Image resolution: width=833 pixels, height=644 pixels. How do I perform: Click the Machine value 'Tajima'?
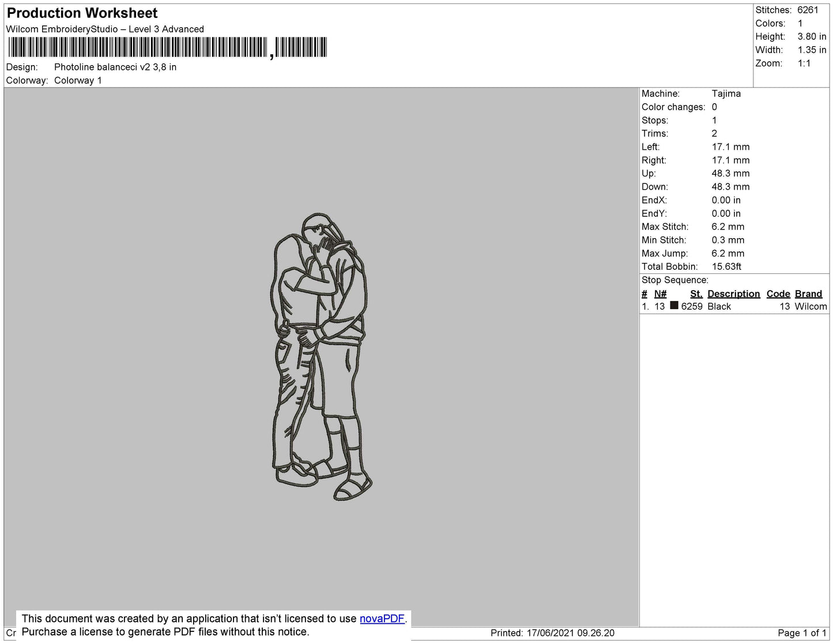(x=726, y=93)
